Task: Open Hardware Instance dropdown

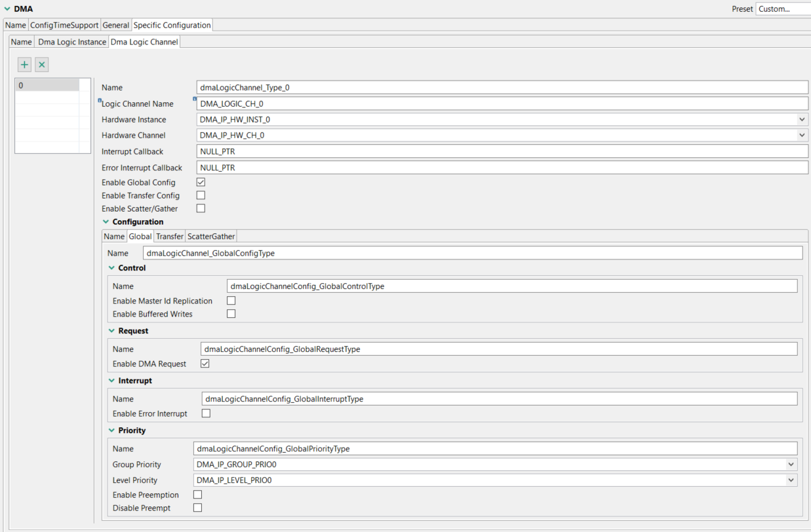Action: (x=802, y=120)
